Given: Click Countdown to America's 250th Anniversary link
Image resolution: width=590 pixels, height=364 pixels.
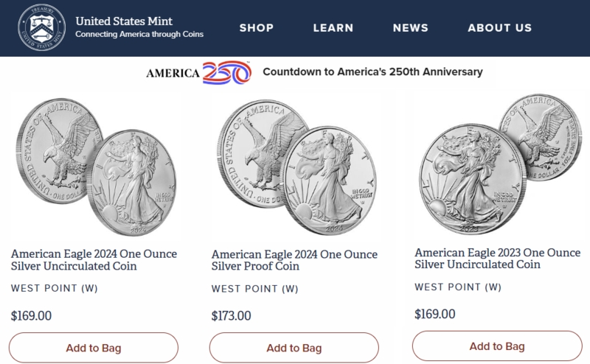Looking at the screenshot, I should pyautogui.click(x=372, y=72).
